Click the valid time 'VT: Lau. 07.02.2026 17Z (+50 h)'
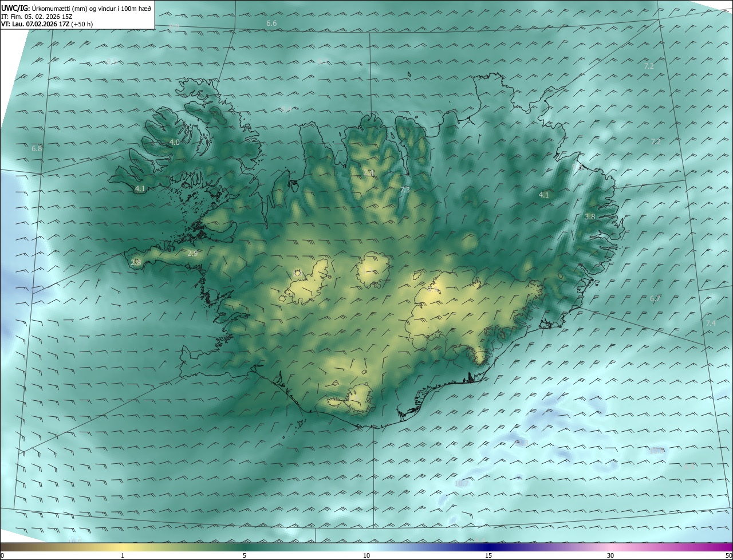Screen dimensions: 733x560 [x=47, y=24]
